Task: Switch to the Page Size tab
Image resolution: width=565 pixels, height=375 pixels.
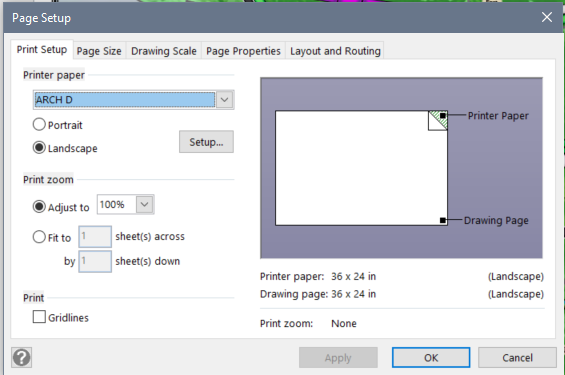Action: pyautogui.click(x=99, y=51)
